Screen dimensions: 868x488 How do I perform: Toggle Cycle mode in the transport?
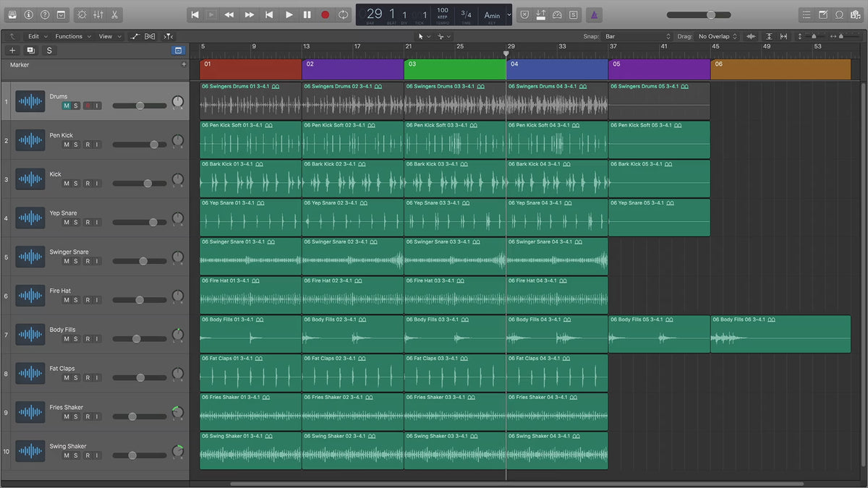pyautogui.click(x=343, y=14)
